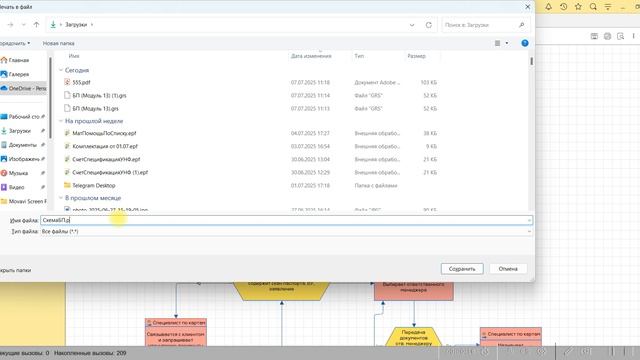This screenshot has height=360, width=640.
Task: Select file Комплектация от 01.07.epf
Action: pyautogui.click(x=105, y=146)
